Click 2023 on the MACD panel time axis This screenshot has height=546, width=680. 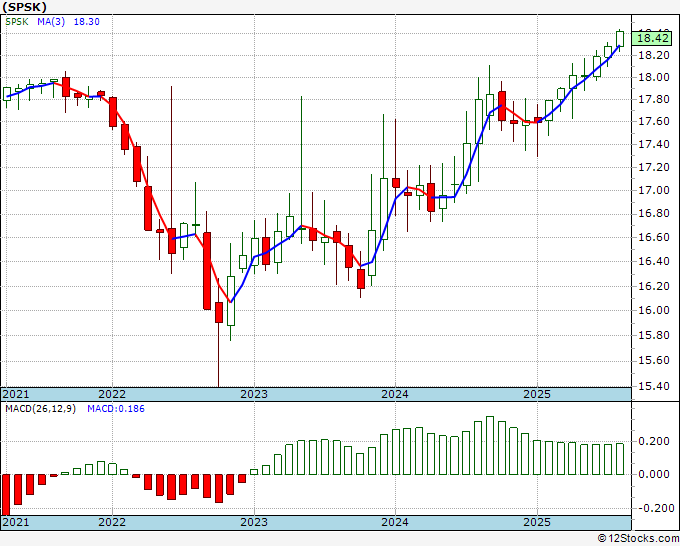[254, 522]
